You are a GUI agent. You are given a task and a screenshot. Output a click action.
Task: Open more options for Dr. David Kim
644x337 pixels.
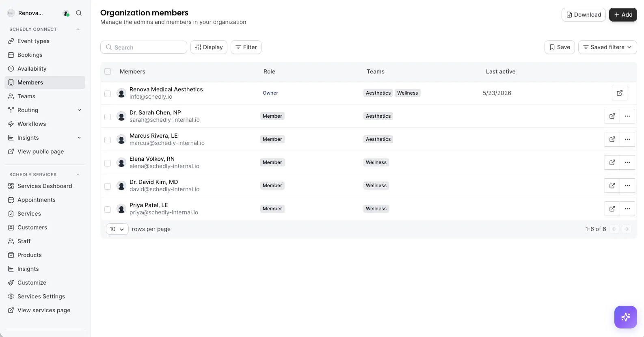(627, 186)
